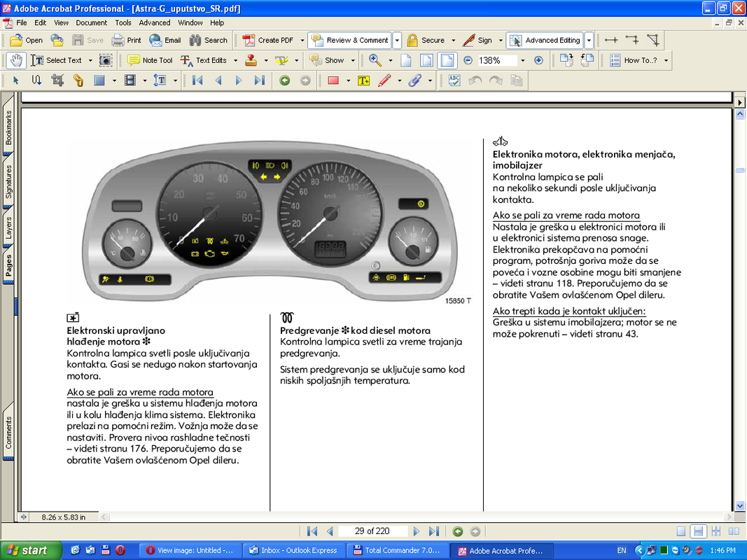Select the Hand tool

coord(16,60)
